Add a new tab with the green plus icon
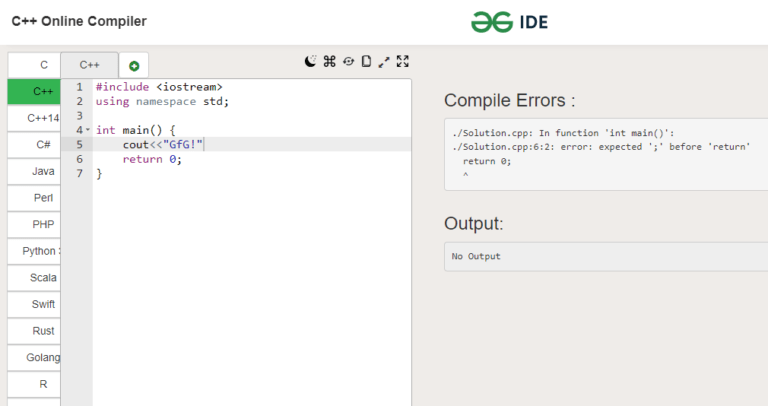This screenshot has width=768, height=406. point(134,66)
